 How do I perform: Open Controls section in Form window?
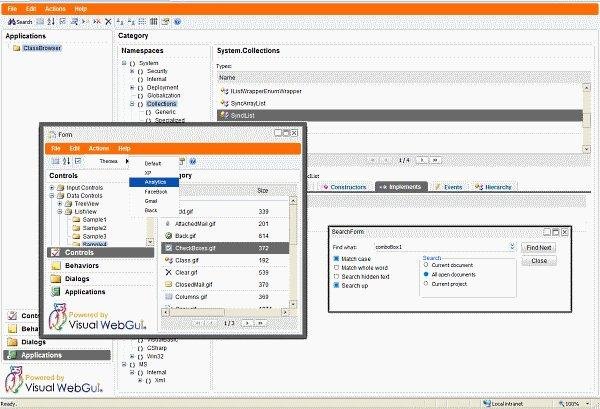[x=101, y=253]
